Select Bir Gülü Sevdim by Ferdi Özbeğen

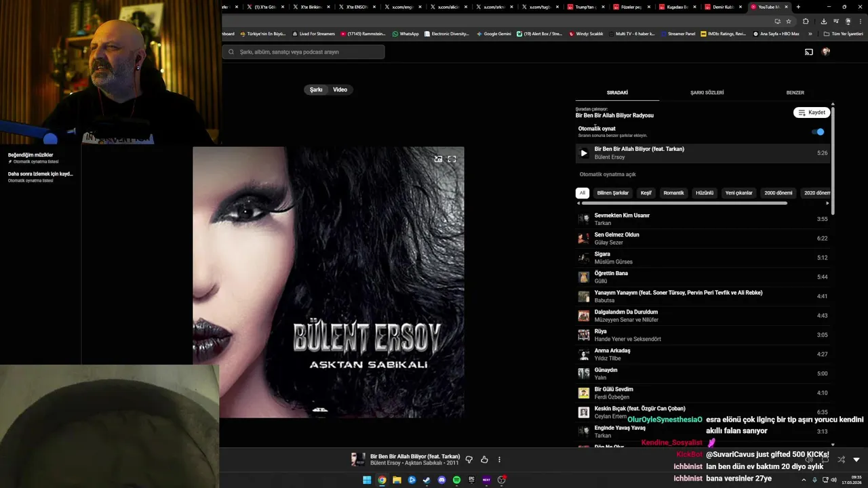(x=702, y=393)
